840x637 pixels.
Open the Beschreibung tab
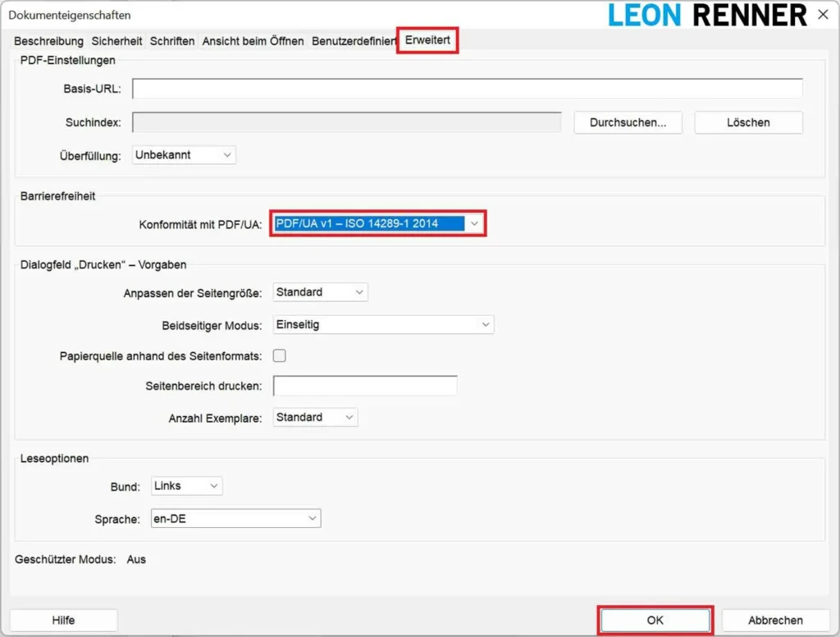pos(48,41)
